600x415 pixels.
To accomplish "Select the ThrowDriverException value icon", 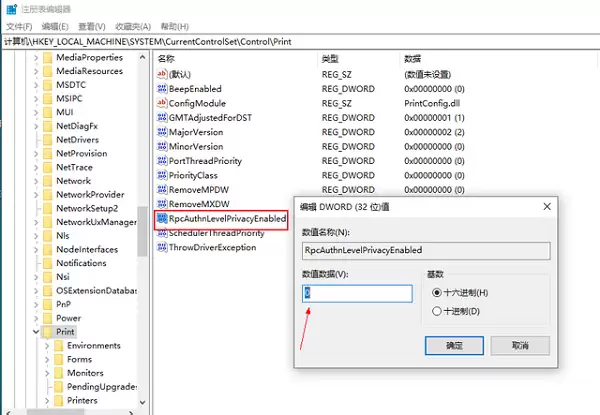I will tap(161, 247).
